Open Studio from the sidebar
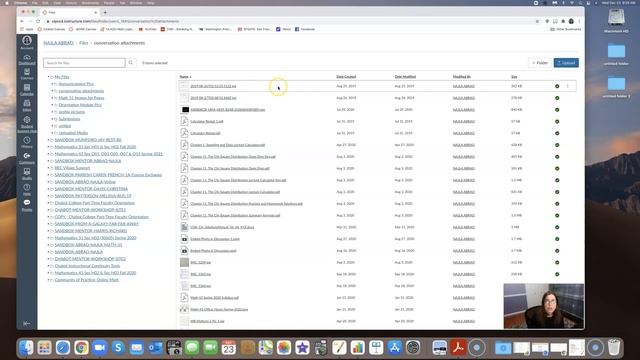The width and height of the screenshot is (640, 360). point(27,174)
